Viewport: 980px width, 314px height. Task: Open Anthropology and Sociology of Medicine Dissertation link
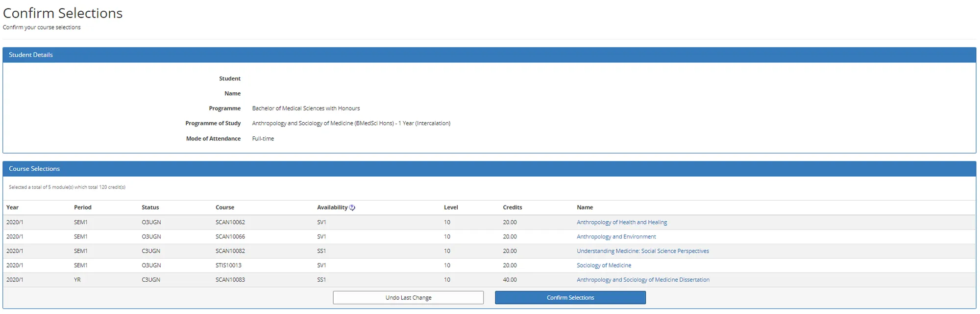(643, 280)
